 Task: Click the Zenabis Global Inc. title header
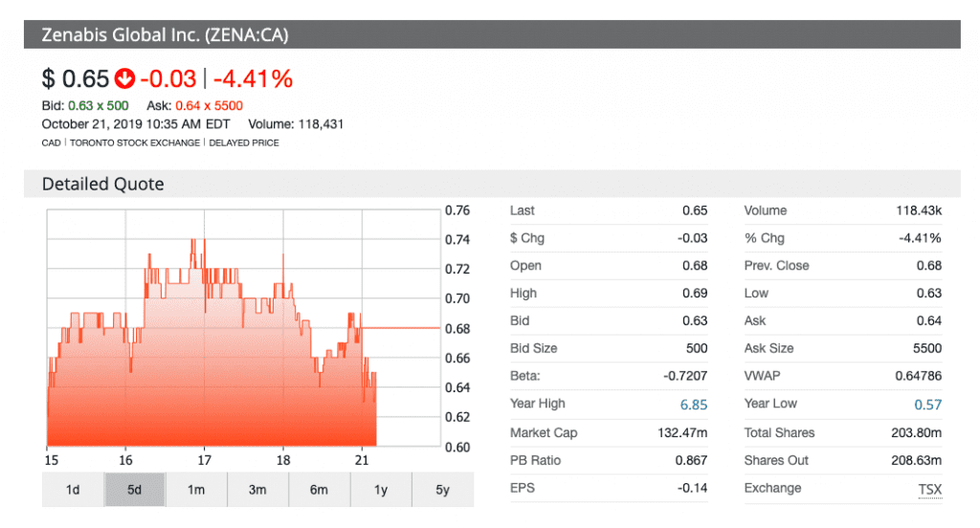tap(165, 35)
